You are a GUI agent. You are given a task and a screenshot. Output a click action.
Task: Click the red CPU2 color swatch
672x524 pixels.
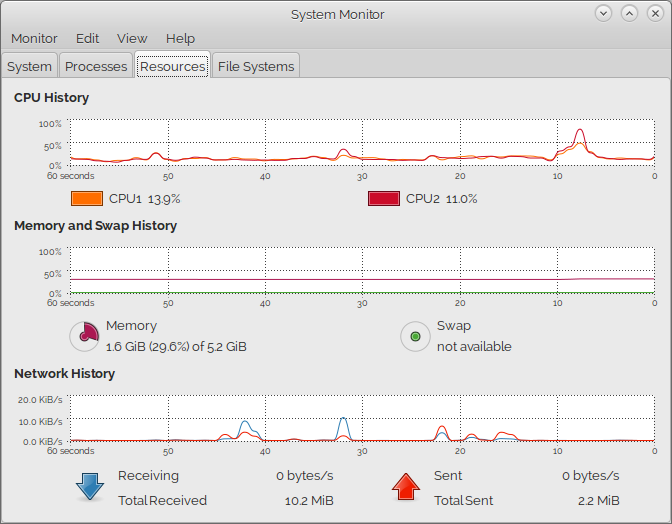tap(384, 199)
